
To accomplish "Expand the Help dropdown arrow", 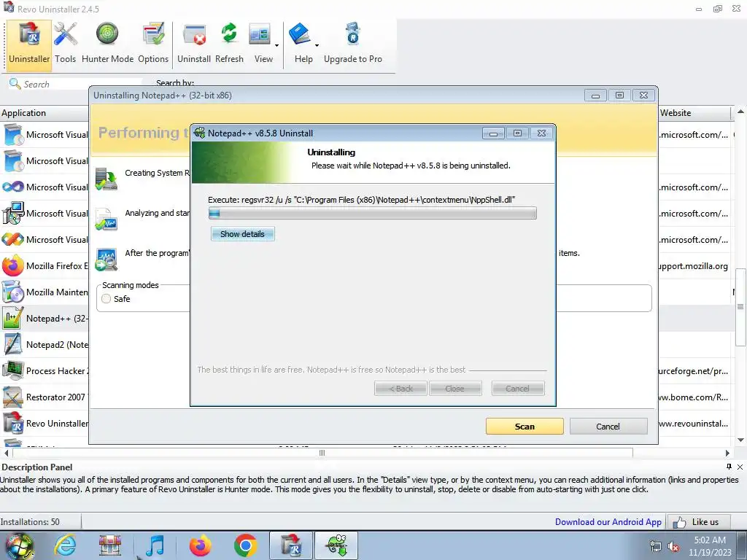I will coord(317,46).
